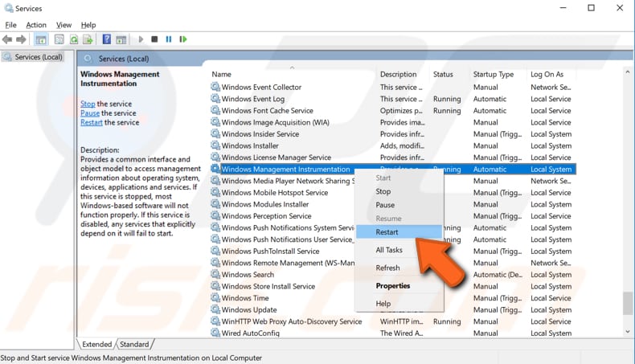Select Windows Push Notifications System Service row
The width and height of the screenshot is (635, 364).
(393, 227)
